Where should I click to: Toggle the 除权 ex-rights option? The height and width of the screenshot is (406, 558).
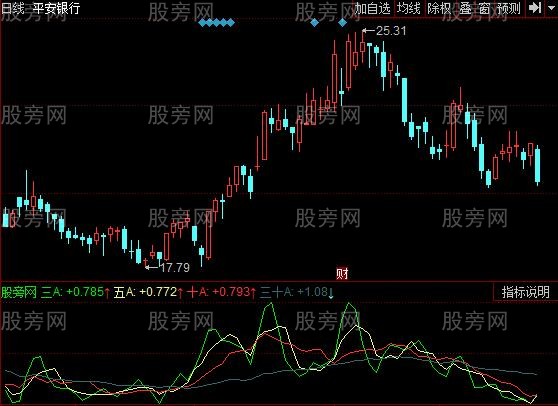click(439, 8)
